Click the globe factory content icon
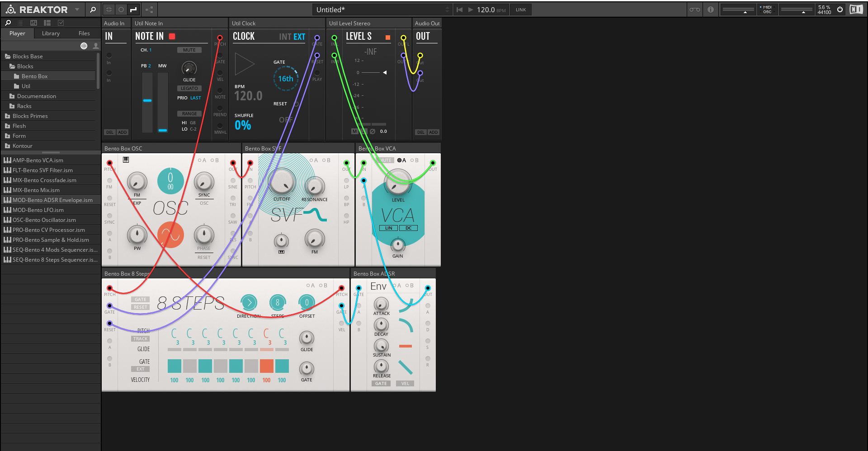 coord(84,46)
